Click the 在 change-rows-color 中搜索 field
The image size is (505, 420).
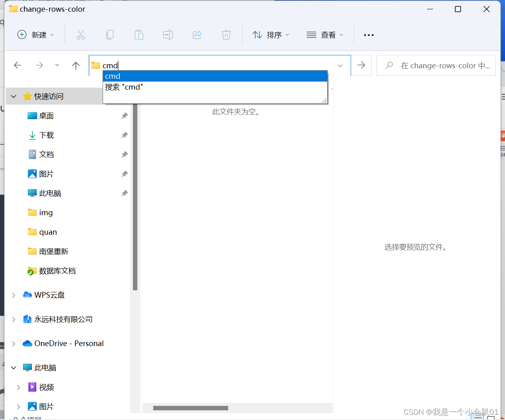click(x=436, y=65)
